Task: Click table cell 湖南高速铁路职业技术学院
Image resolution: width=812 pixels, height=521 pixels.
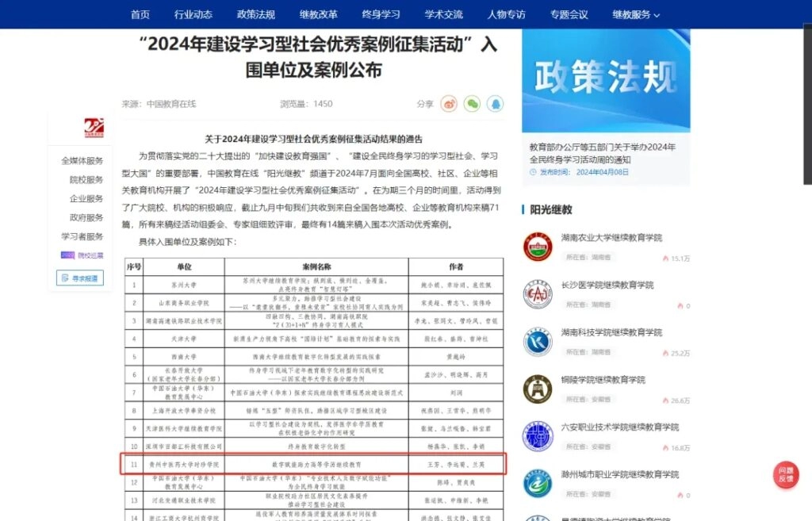Action: [184, 321]
